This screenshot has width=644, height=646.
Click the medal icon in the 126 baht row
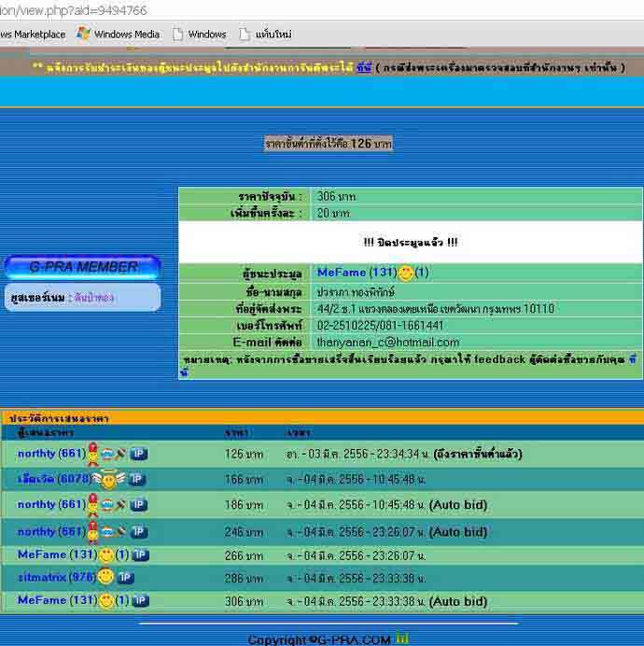pyautogui.click(x=93, y=454)
